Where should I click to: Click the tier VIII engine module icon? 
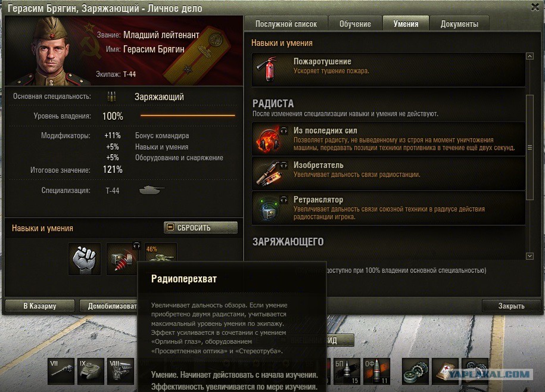pos(120,371)
